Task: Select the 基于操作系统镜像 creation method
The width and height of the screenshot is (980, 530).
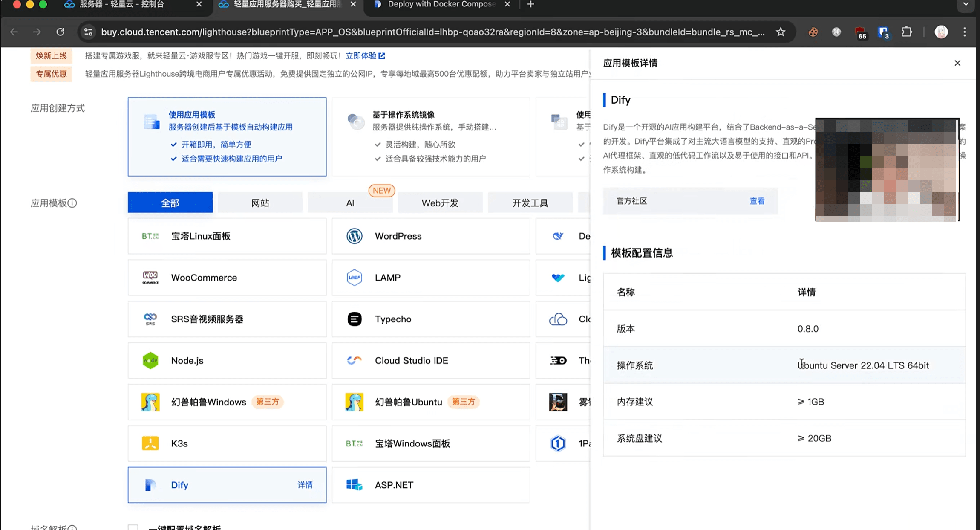Action: click(x=430, y=136)
